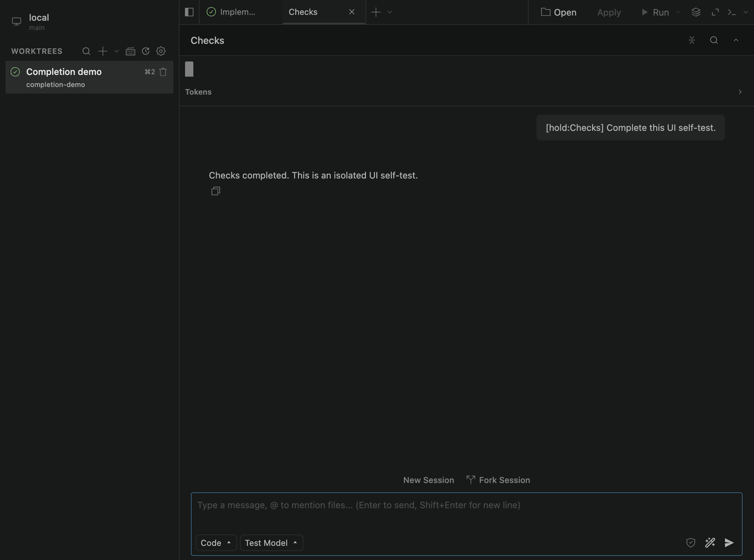
Task: Toggle fullscreen expand icon
Action: click(x=715, y=12)
